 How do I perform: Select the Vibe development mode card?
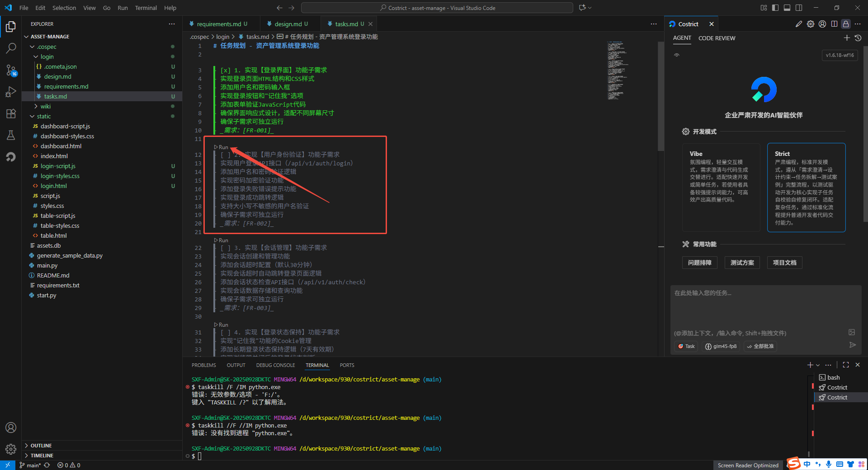pos(721,187)
